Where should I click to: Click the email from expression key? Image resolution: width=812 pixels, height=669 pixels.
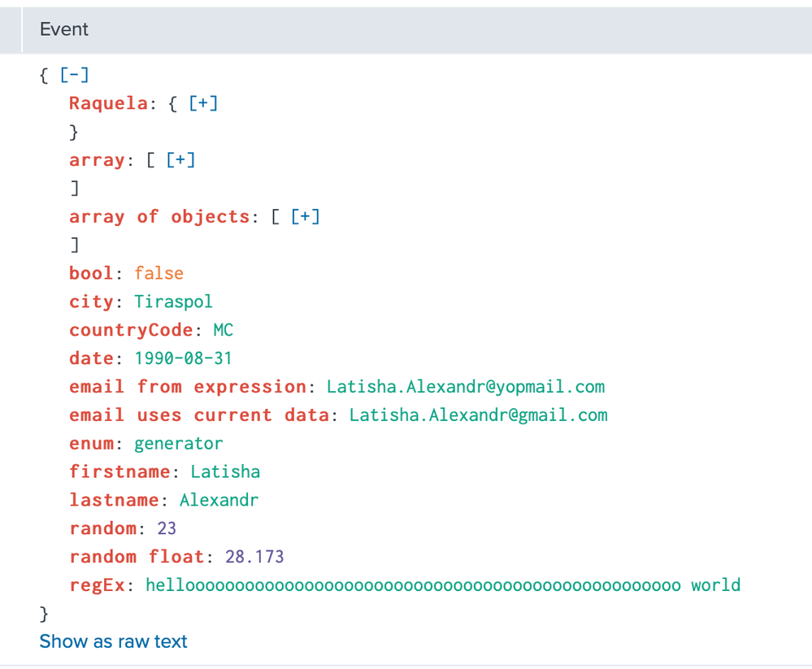tap(187, 387)
